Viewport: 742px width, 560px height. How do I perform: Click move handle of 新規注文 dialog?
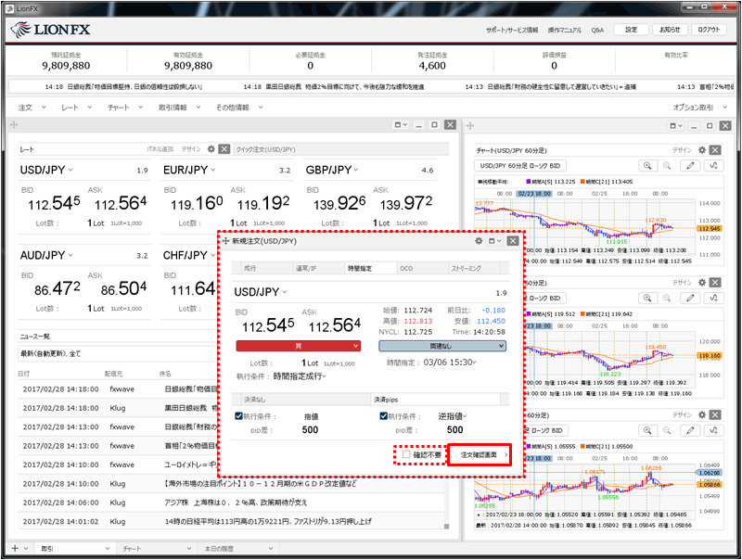[225, 241]
